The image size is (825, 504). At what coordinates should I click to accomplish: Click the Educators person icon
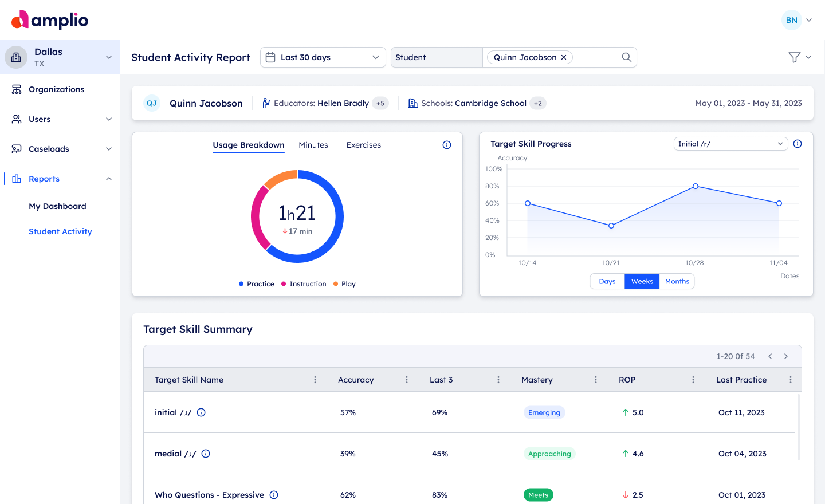266,103
